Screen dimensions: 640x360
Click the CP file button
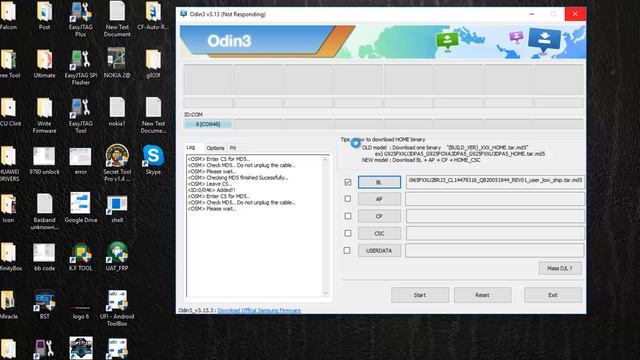(379, 216)
